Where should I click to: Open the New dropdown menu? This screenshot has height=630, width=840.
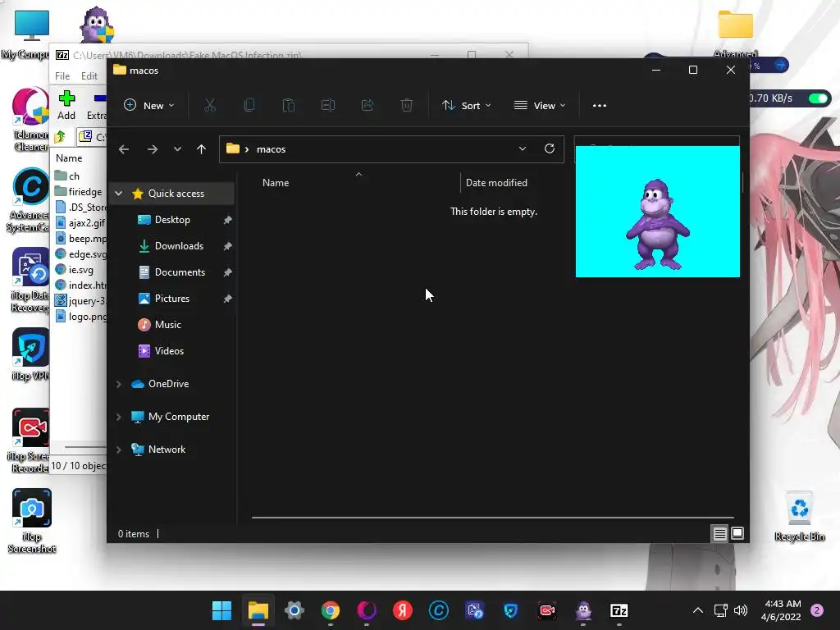[149, 106]
